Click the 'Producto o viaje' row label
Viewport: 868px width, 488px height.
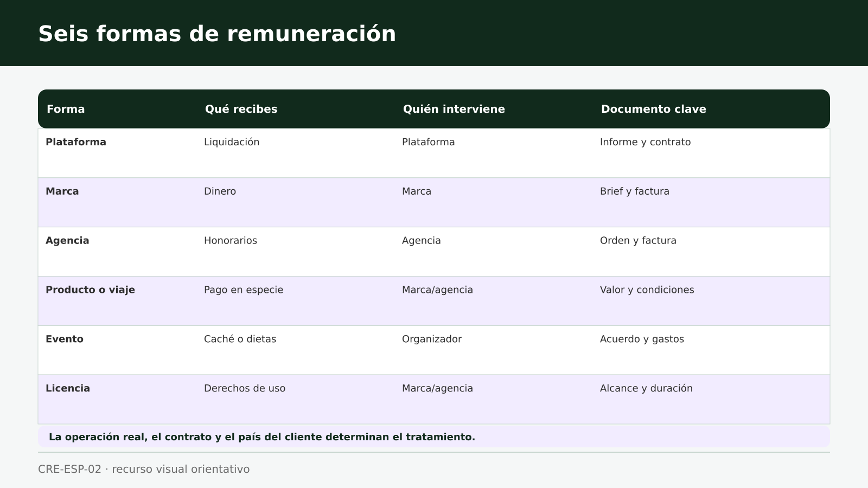pyautogui.click(x=90, y=290)
